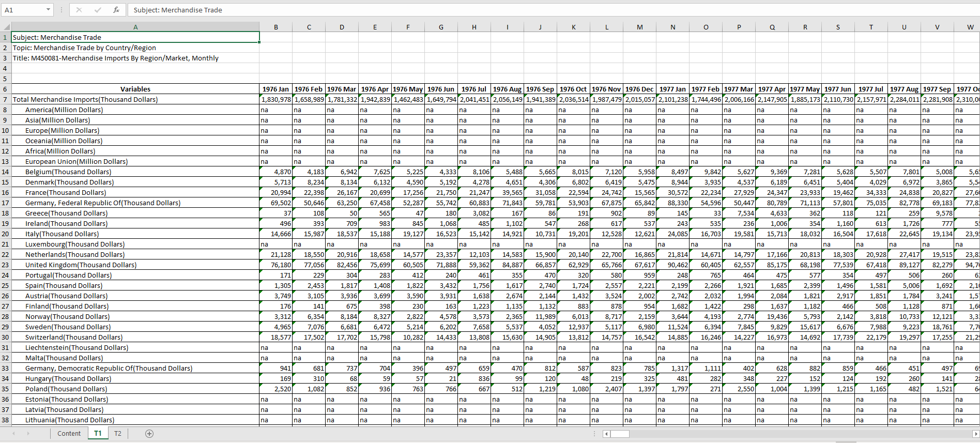Viewport: 980px width, 443px height.
Task: Switch to the Content sheet tab
Action: [x=69, y=434]
